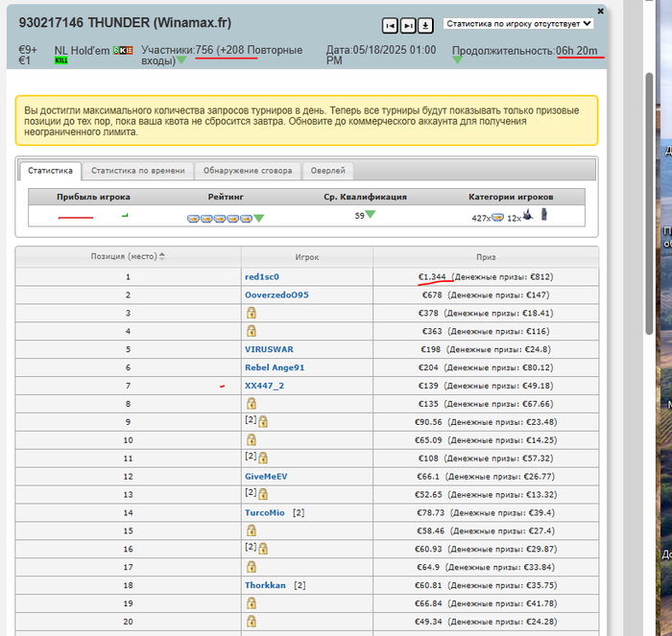This screenshot has height=636, width=672.
Task: Click the page's vertical scrollbar thumb
Action: 649,203
